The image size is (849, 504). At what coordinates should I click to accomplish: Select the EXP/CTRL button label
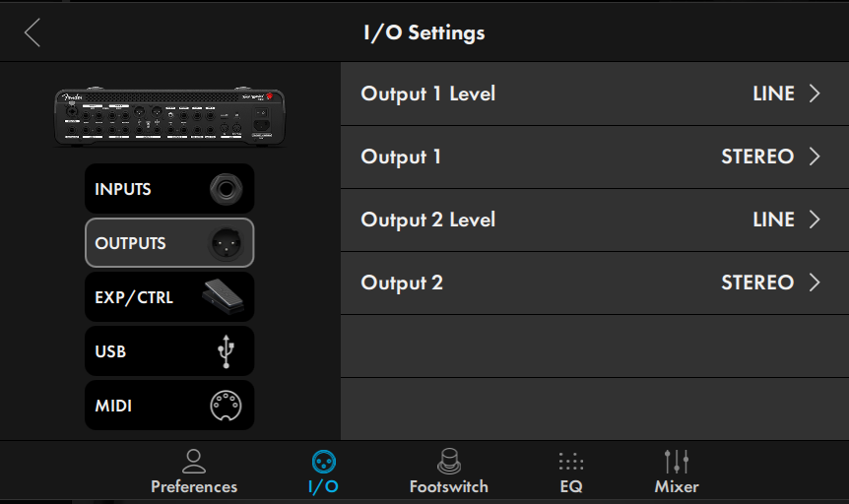click(134, 297)
